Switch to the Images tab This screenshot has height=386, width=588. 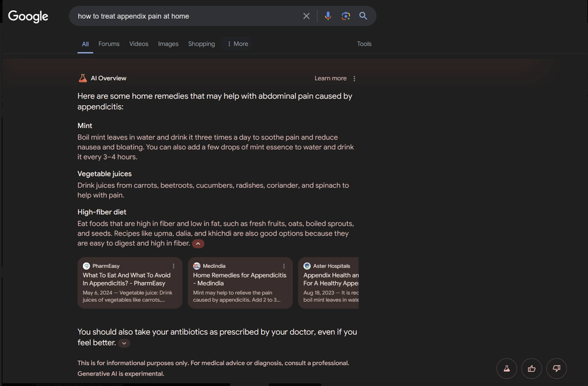click(168, 44)
